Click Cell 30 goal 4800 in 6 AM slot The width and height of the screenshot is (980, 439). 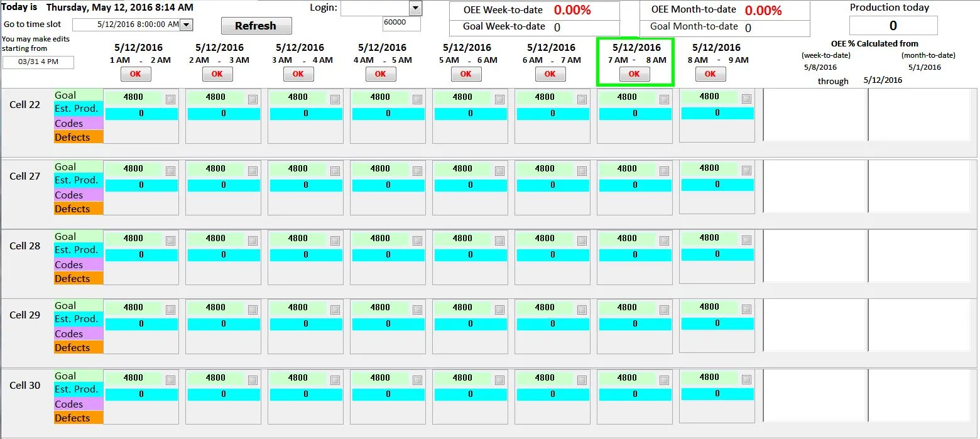(545, 378)
